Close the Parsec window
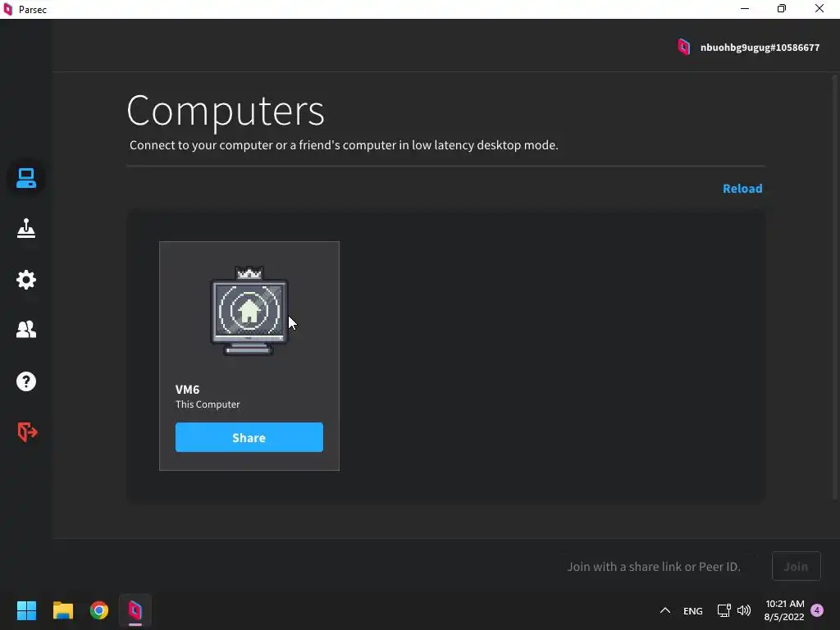 click(x=819, y=9)
